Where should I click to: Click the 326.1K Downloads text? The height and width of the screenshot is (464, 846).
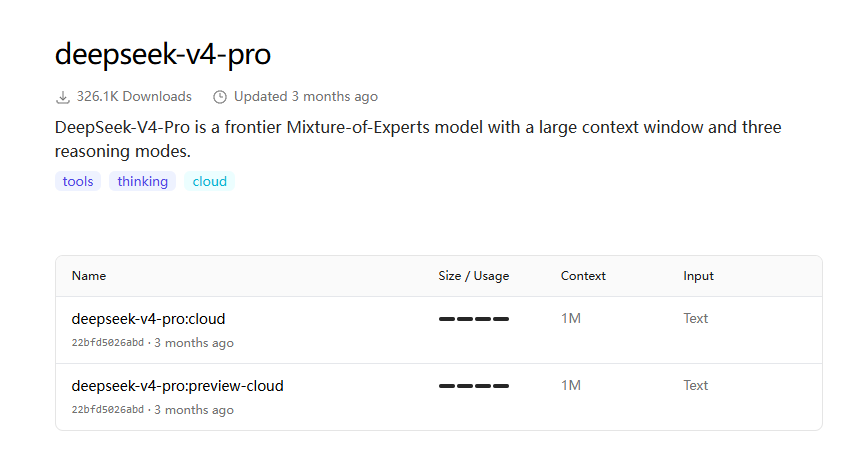[134, 97]
